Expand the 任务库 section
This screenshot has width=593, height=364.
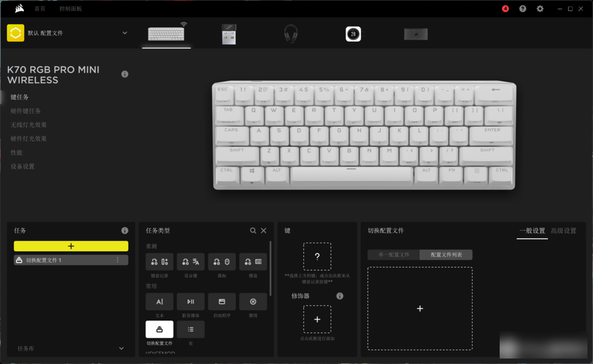pyautogui.click(x=121, y=349)
